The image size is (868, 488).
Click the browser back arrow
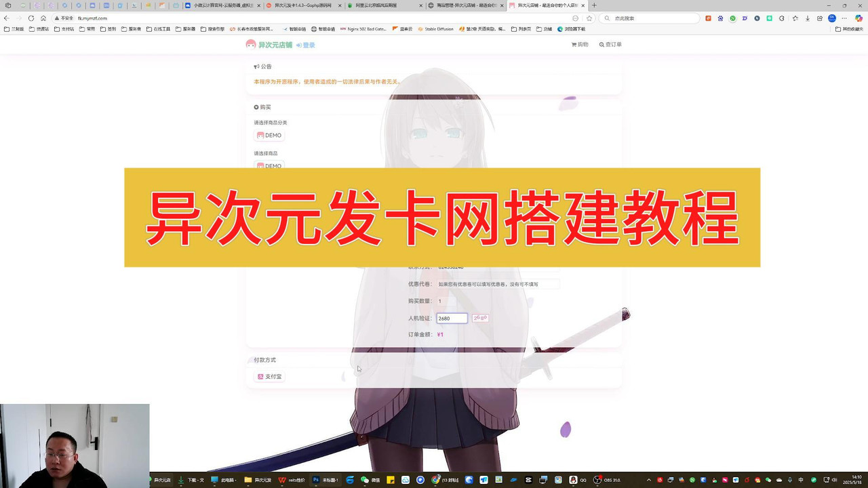point(7,18)
